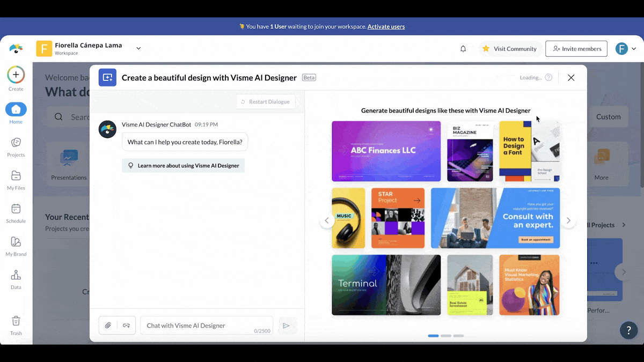Screen dimensions: 644x362
Task: Open the Create menu in the sidebar
Action: click(16, 75)
